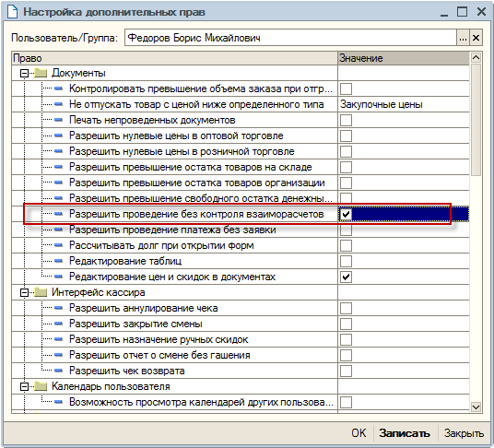Check Разрешить закрытие смены checkbox
This screenshot has width=494, height=448.
click(x=346, y=324)
